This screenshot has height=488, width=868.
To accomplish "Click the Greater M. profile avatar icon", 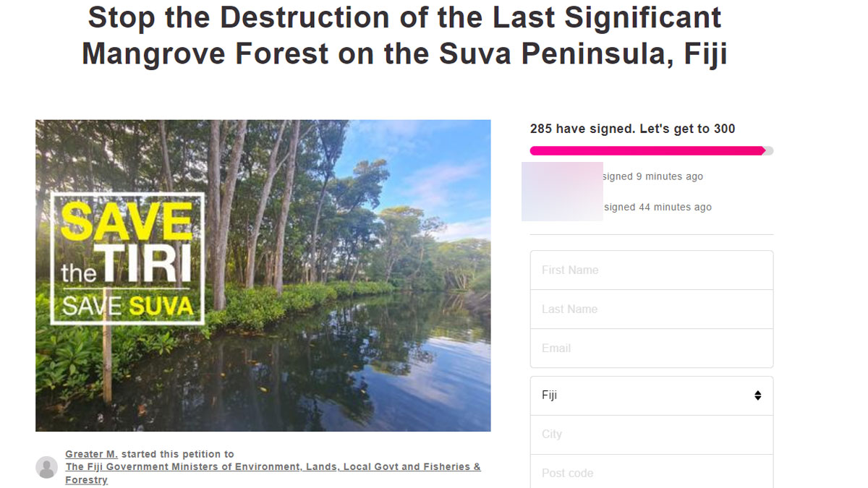I will point(47,467).
